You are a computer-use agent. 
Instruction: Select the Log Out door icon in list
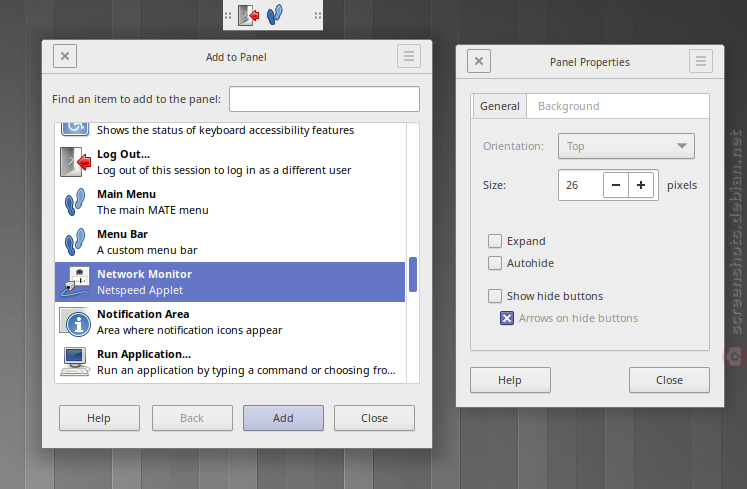coord(75,162)
